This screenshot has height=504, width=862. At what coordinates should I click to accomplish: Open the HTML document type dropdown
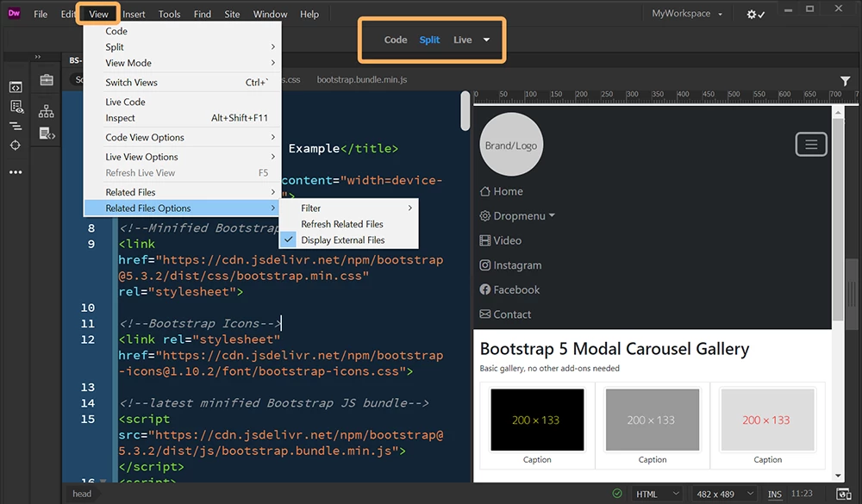(658, 494)
